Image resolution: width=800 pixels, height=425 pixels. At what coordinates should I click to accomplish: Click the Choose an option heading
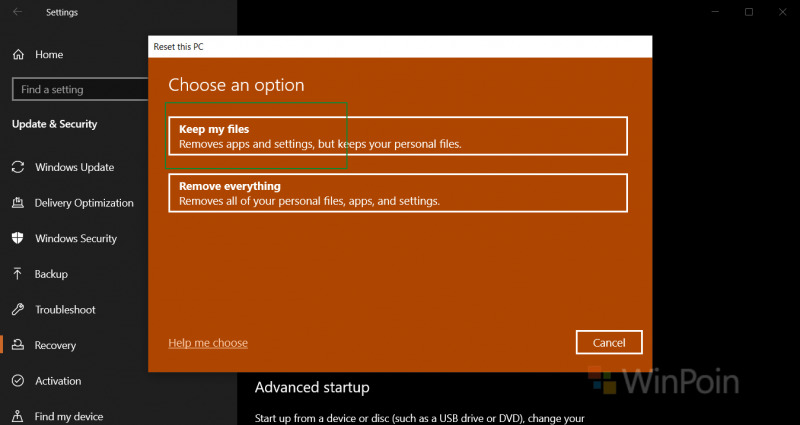(236, 85)
